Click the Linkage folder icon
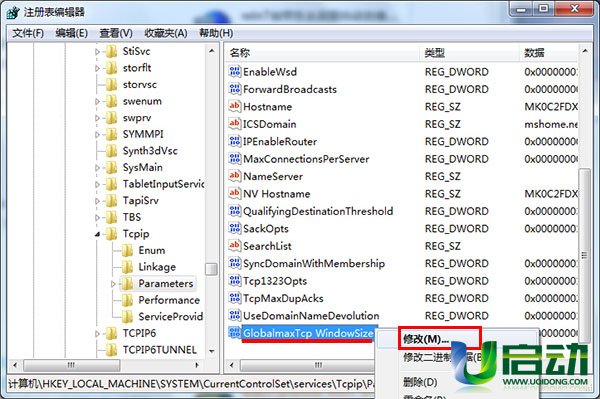 click(x=127, y=267)
